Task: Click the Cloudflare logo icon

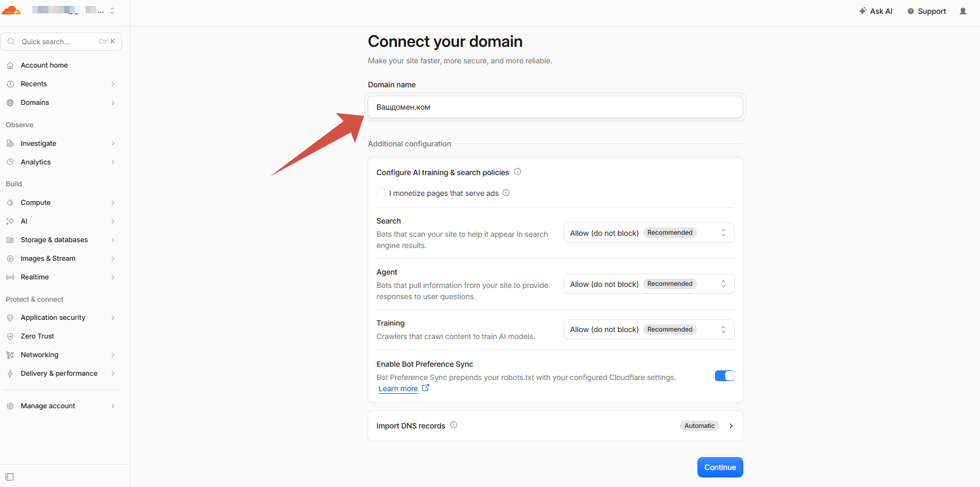Action: pyautogui.click(x=11, y=10)
